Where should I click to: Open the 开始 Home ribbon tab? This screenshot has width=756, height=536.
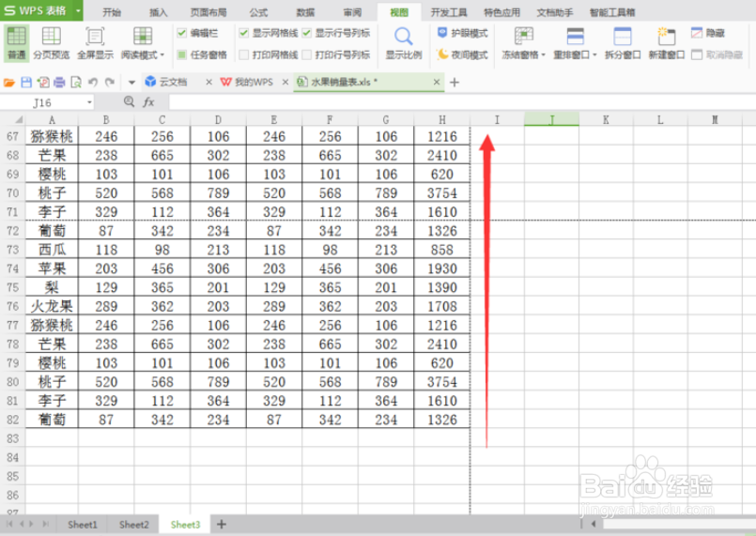click(112, 12)
